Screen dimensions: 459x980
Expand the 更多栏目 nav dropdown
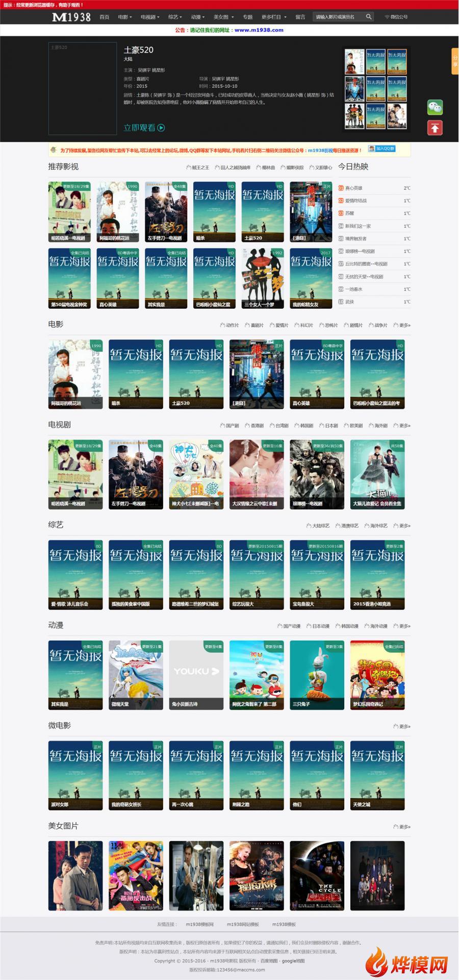coord(274,17)
